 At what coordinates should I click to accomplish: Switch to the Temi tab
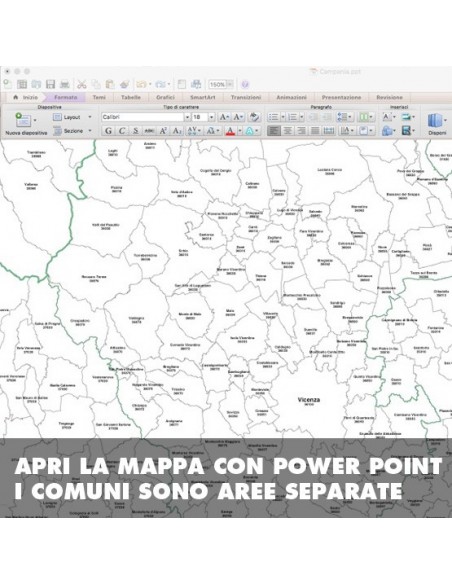pyautogui.click(x=99, y=97)
